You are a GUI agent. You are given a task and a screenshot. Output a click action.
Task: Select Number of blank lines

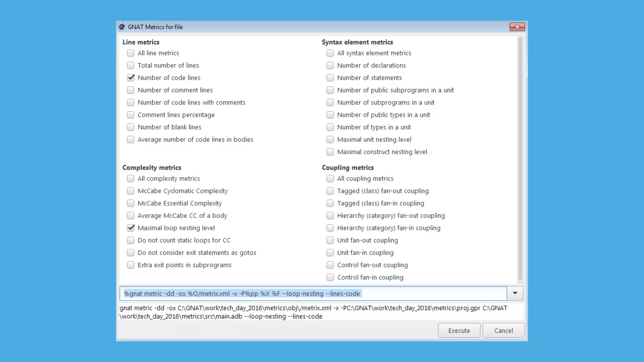tap(131, 127)
